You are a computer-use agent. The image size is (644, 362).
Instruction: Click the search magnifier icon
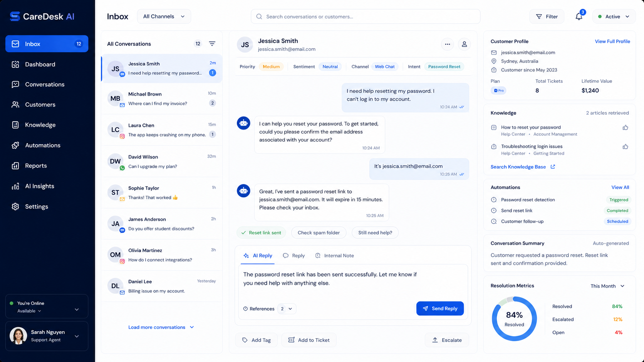pos(259,17)
